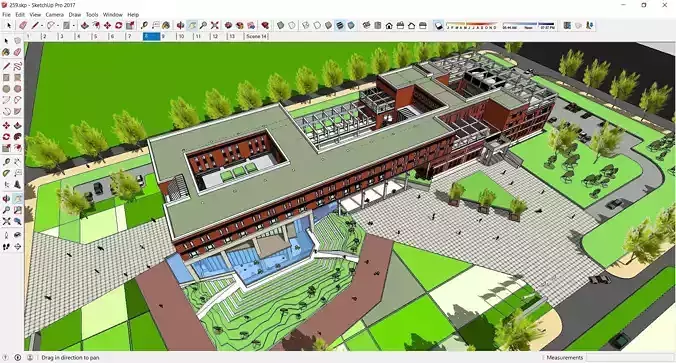This screenshot has width=676, height=363.
Task: Switch to scene tab 13
Action: click(x=235, y=37)
